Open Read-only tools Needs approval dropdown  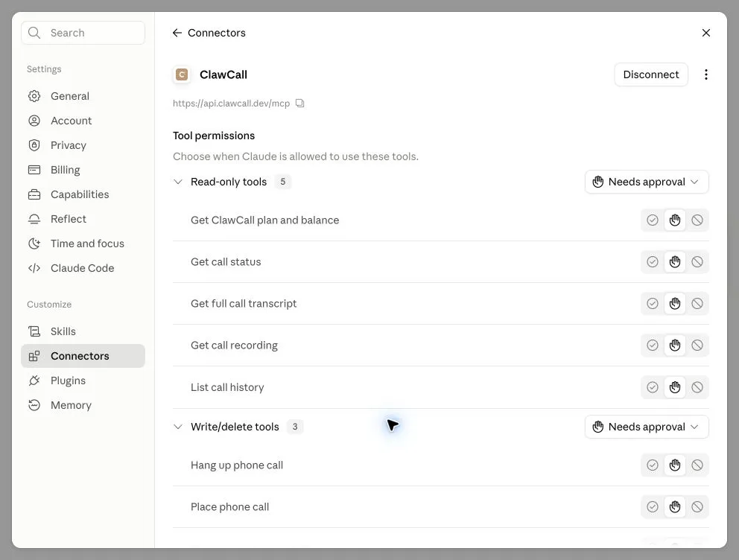[x=647, y=182]
